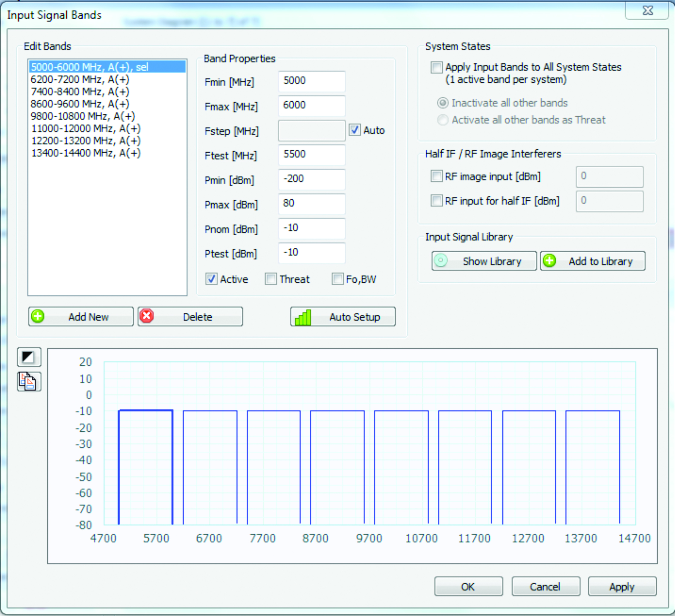The width and height of the screenshot is (676, 616).
Task: Uncheck the Fstep Auto checkbox
Action: click(354, 130)
